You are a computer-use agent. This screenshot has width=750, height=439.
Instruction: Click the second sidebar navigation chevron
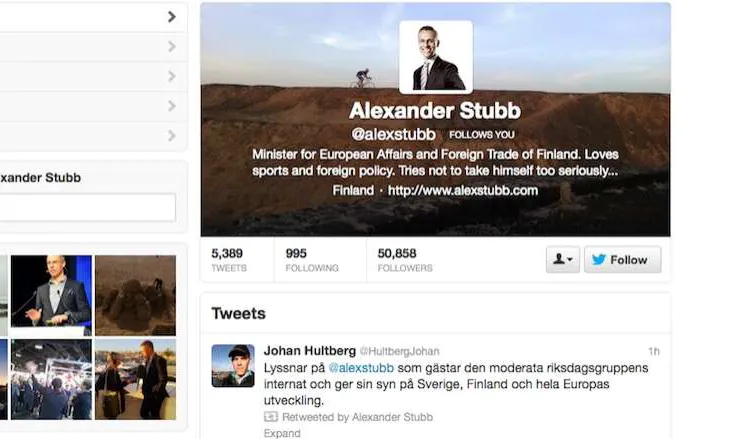coord(172,46)
